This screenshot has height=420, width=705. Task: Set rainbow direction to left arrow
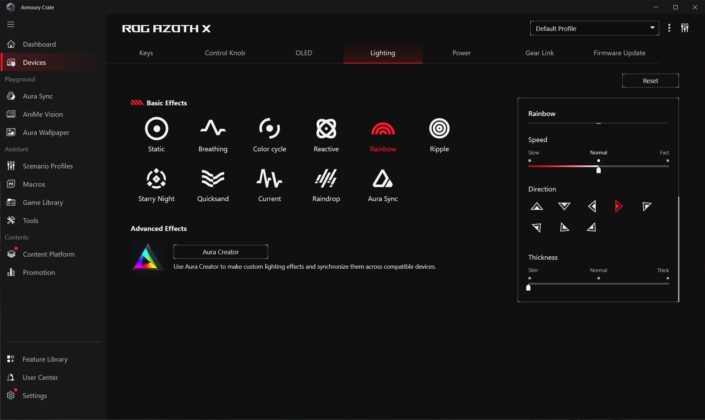[x=592, y=206]
